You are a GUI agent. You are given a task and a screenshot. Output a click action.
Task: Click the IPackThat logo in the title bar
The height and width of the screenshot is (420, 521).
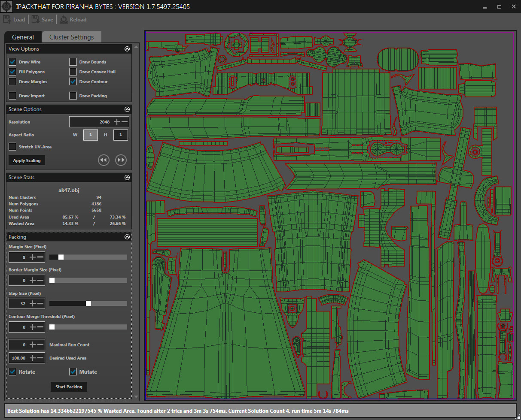[x=6, y=6]
